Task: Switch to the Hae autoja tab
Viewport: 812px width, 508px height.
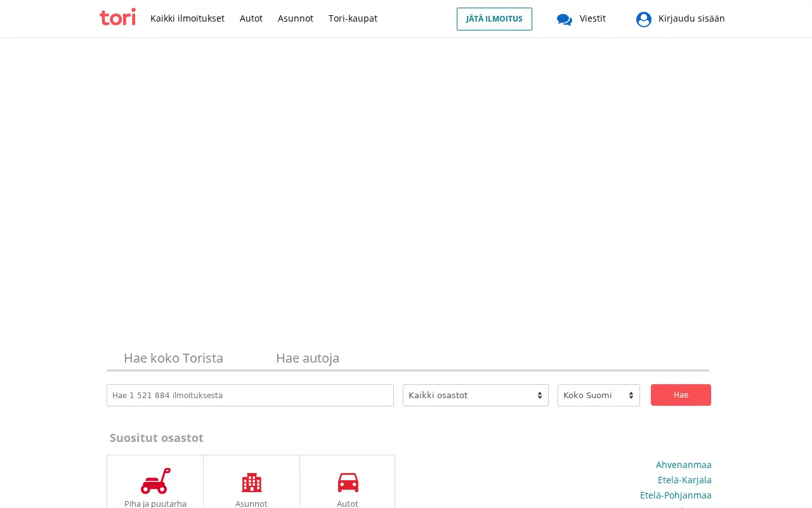Action: pos(308,358)
